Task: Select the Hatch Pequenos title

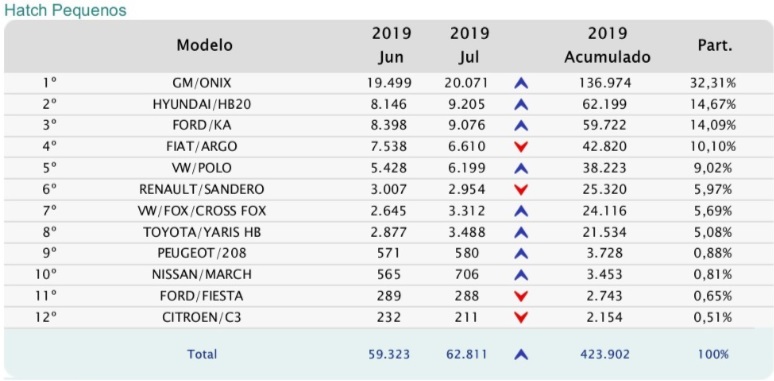Action: point(65,10)
